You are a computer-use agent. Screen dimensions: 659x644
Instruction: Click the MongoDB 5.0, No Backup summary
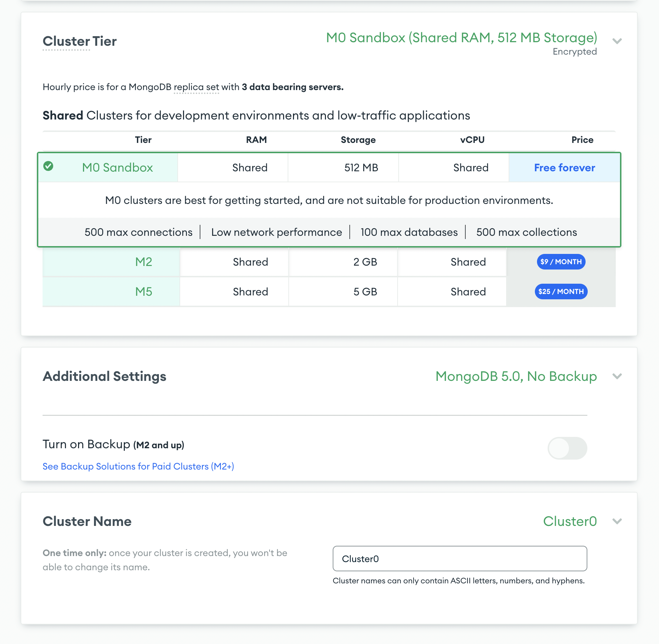pyautogui.click(x=516, y=376)
